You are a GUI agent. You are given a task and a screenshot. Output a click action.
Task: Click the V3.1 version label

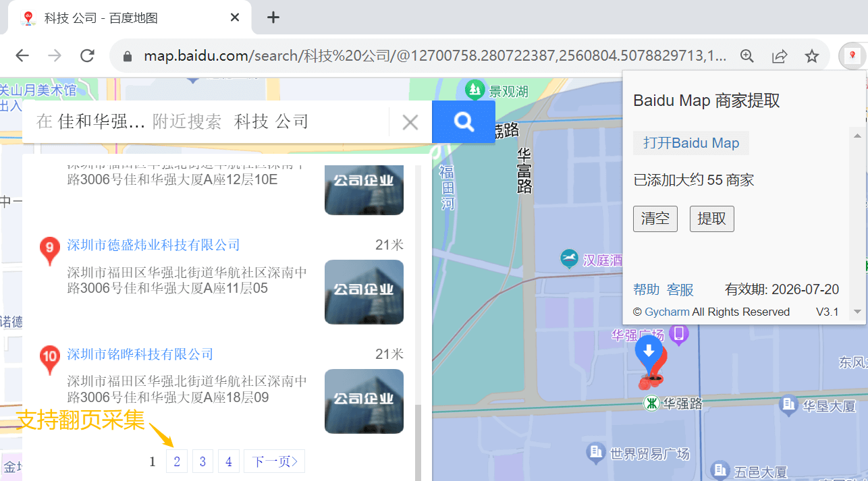coord(828,312)
